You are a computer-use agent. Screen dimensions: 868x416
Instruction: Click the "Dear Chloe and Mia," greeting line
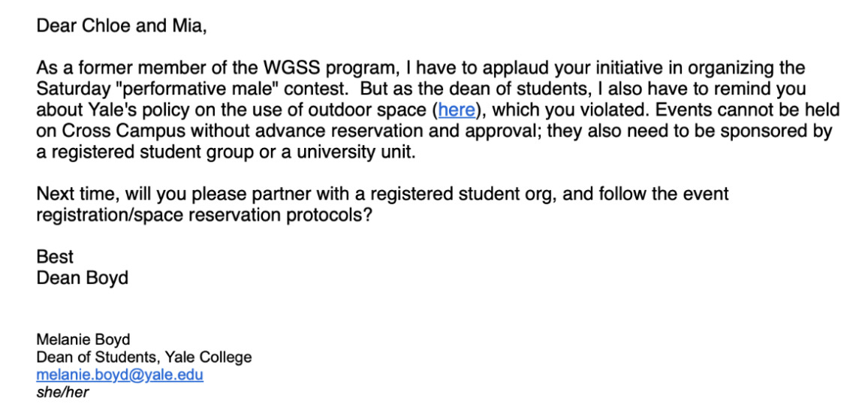coord(122,26)
